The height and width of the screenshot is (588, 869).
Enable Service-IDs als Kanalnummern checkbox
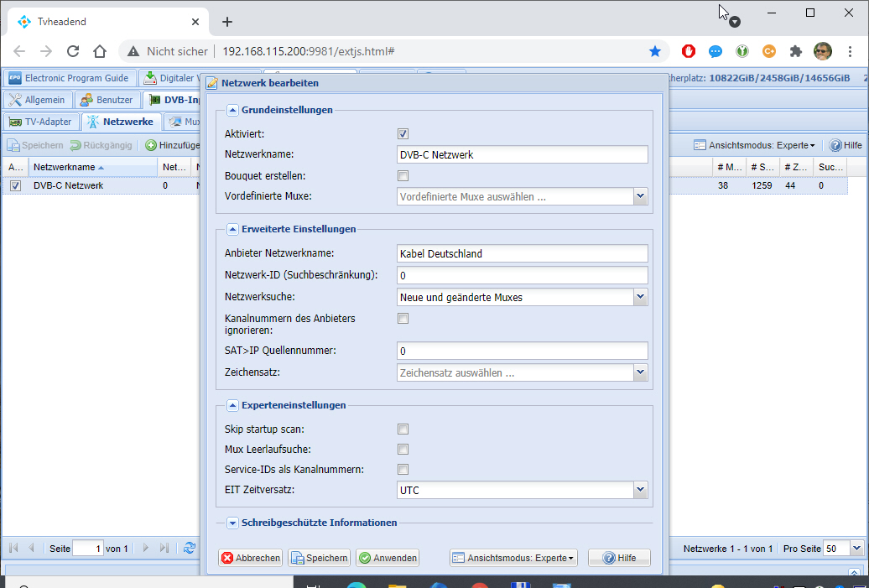403,470
